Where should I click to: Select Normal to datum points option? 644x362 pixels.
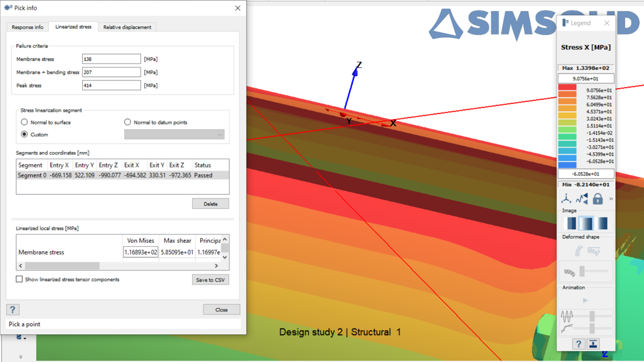coord(128,122)
